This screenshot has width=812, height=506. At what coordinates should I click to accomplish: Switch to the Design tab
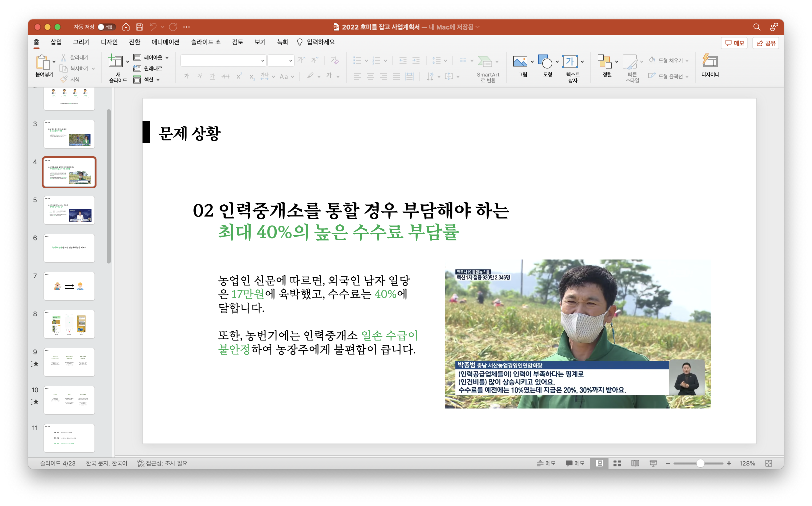click(109, 42)
